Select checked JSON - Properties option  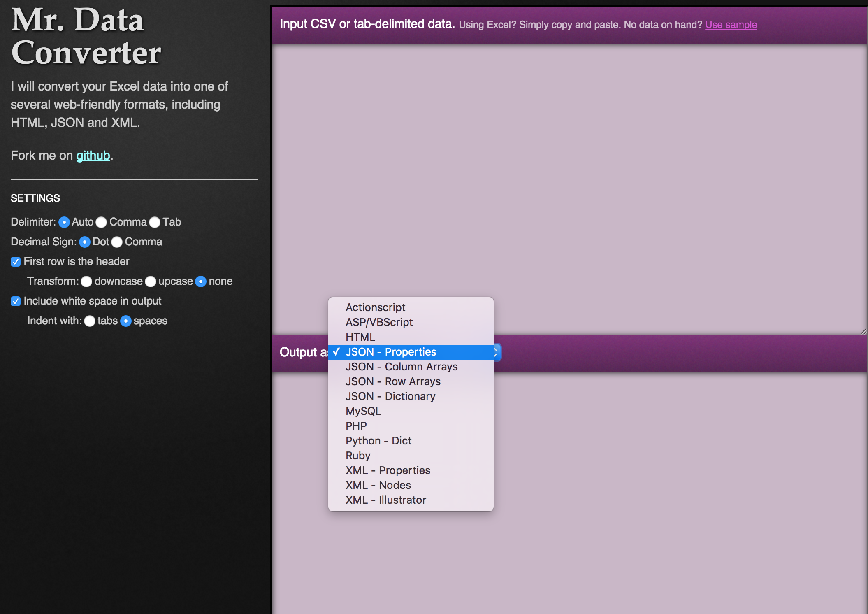(x=411, y=352)
